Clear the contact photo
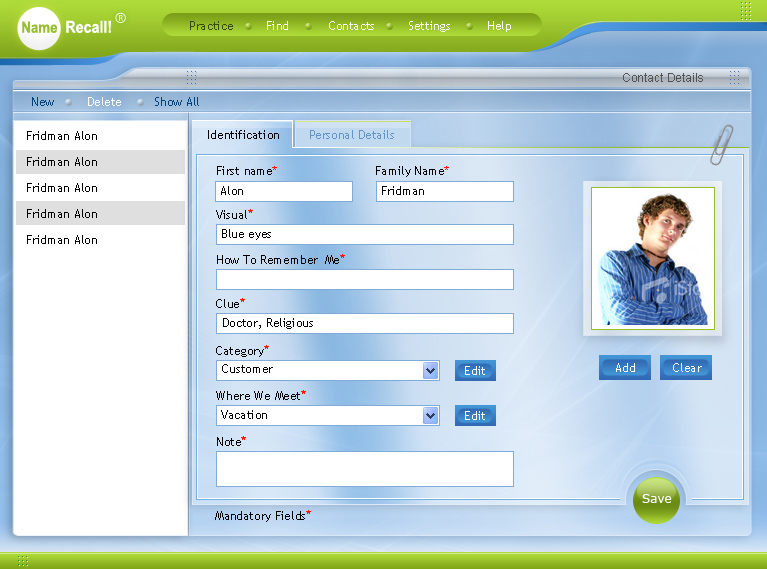The width and height of the screenshot is (767, 569). 686,368
